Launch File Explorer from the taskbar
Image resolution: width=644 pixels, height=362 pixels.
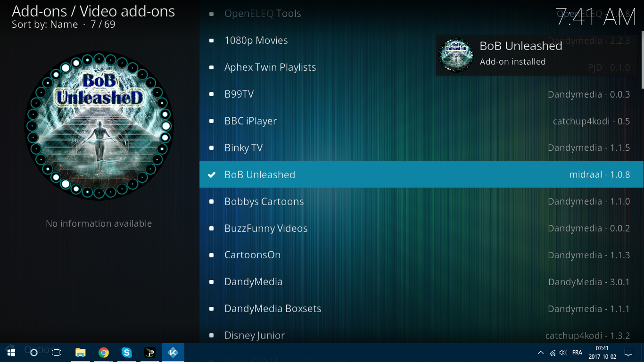coord(81,353)
